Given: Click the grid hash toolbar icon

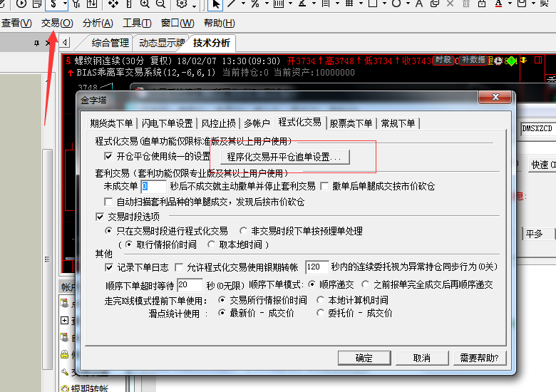Looking at the screenshot, I should (x=349, y=4).
